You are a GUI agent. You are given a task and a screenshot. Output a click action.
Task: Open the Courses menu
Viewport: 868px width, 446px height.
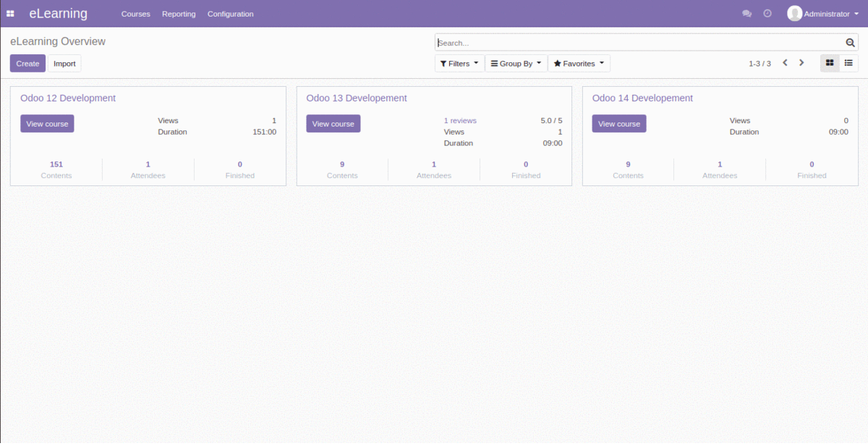pos(135,14)
